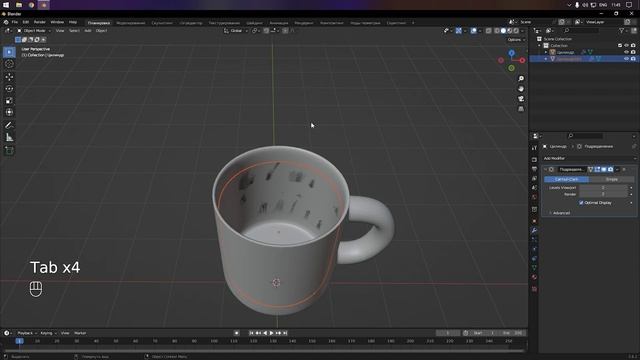Hide highlighted object with its eye icon
Viewport: 640px width, 360px height.
pos(627,59)
